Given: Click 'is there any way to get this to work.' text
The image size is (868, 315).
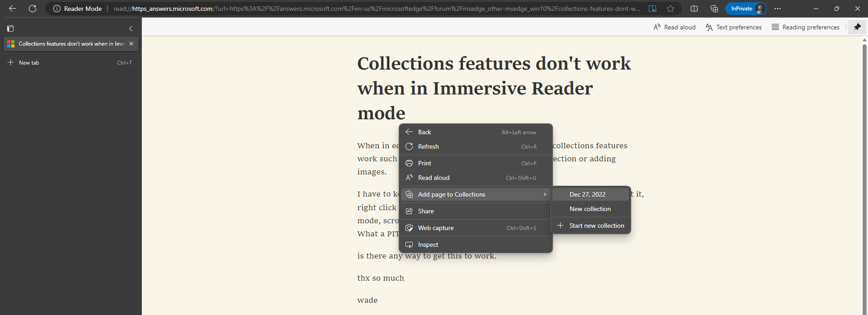Looking at the screenshot, I should click(427, 256).
